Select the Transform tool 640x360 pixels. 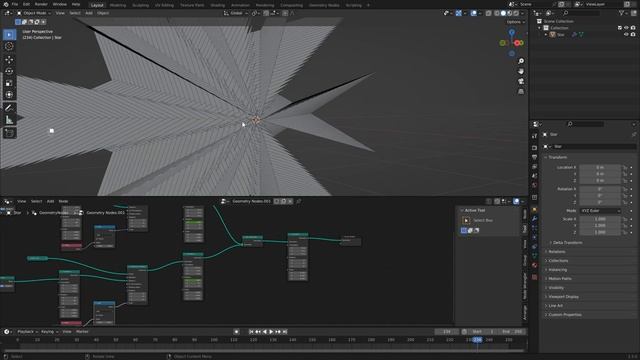[x=9, y=95]
